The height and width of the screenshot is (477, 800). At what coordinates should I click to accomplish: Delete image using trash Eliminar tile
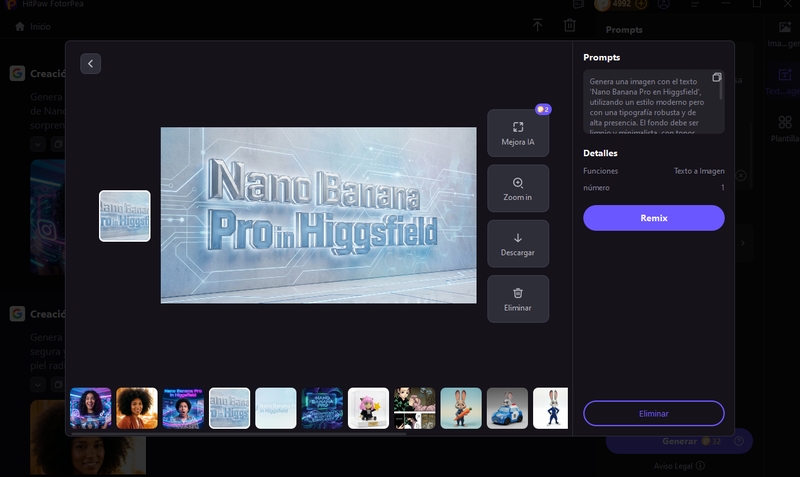tap(518, 299)
